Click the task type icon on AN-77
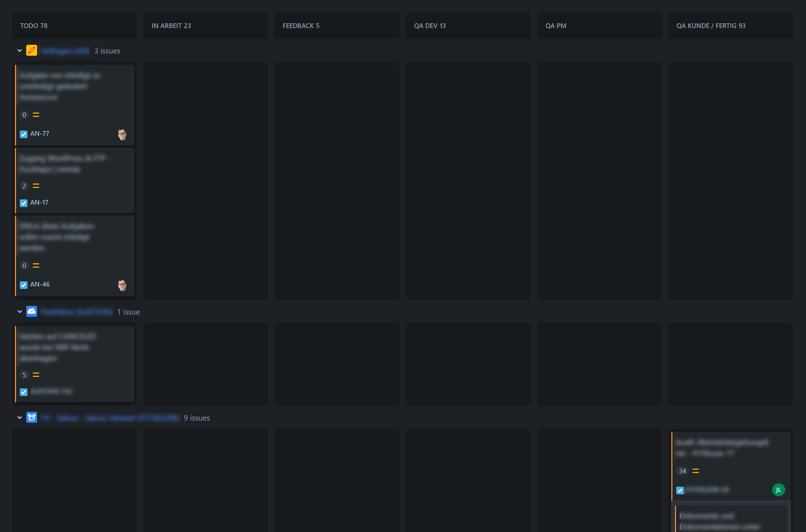The width and height of the screenshot is (806, 532). point(24,134)
